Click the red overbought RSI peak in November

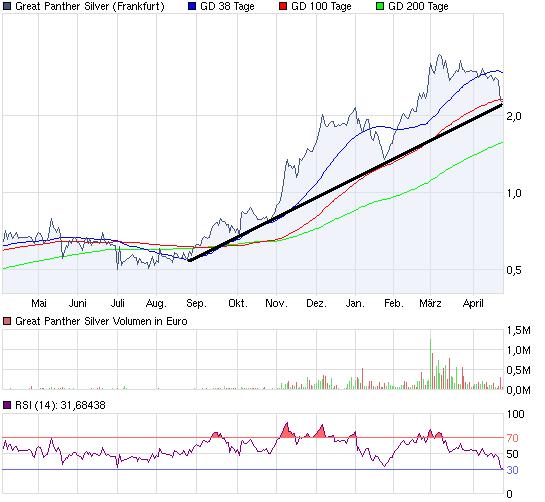coord(287,431)
